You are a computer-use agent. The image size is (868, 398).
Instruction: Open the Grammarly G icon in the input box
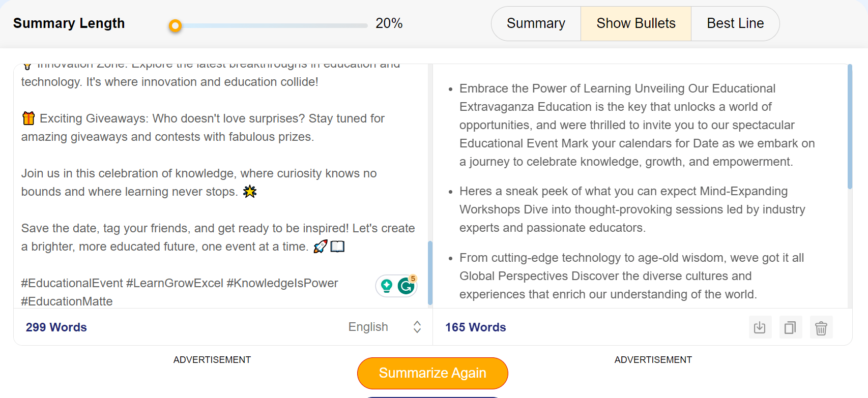click(406, 286)
